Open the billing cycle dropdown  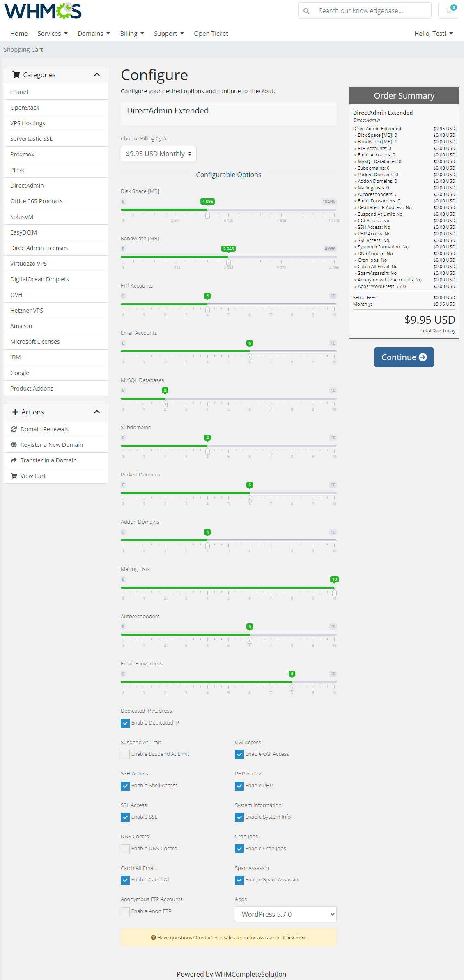tap(158, 154)
